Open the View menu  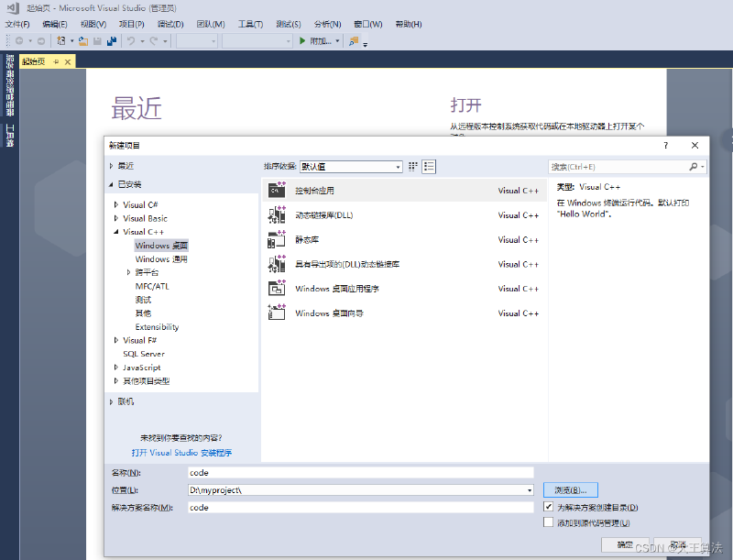click(x=93, y=25)
